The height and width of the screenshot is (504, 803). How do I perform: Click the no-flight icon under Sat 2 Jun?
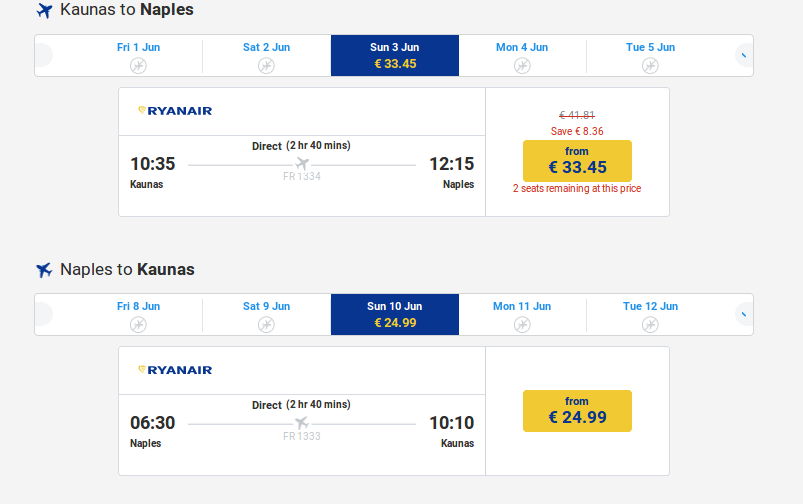click(x=266, y=66)
